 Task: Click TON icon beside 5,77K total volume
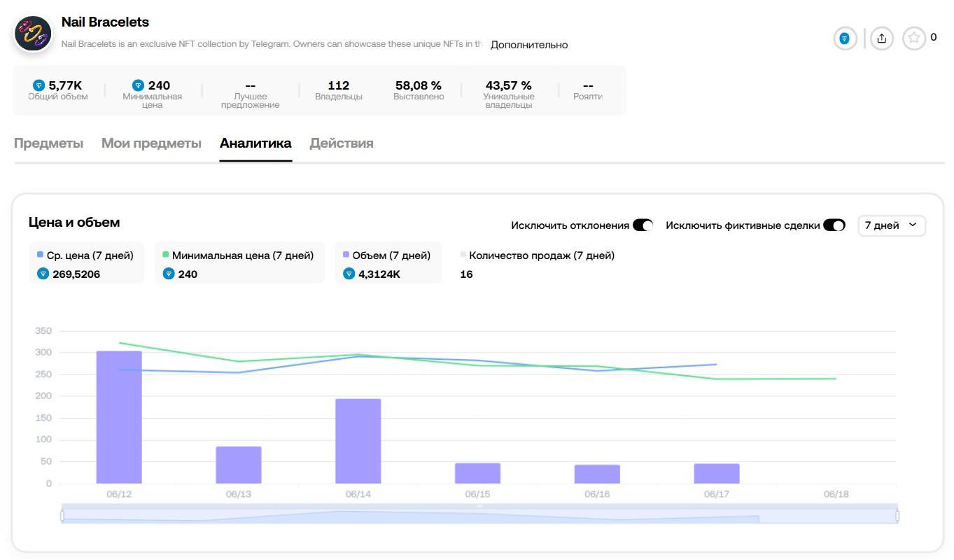[38, 85]
